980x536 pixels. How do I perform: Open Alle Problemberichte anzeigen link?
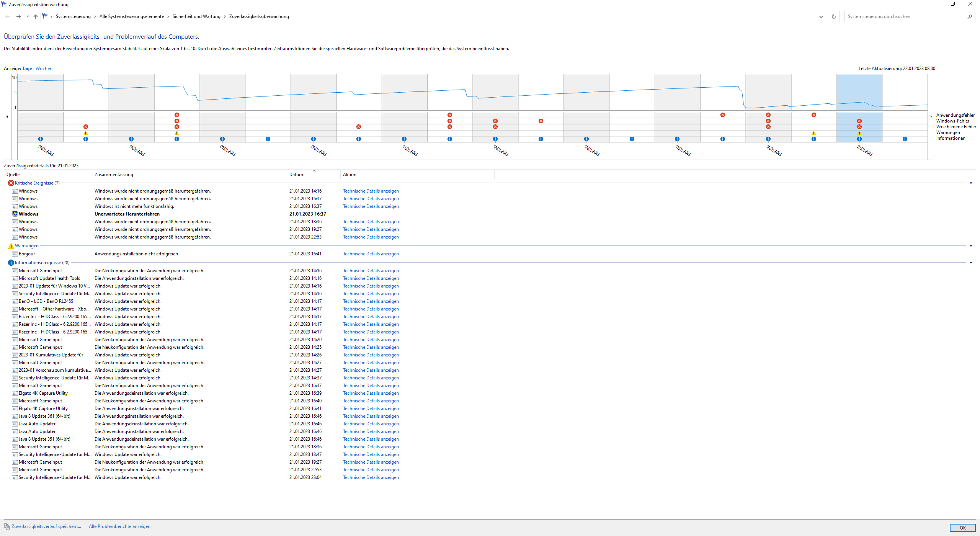(x=119, y=526)
